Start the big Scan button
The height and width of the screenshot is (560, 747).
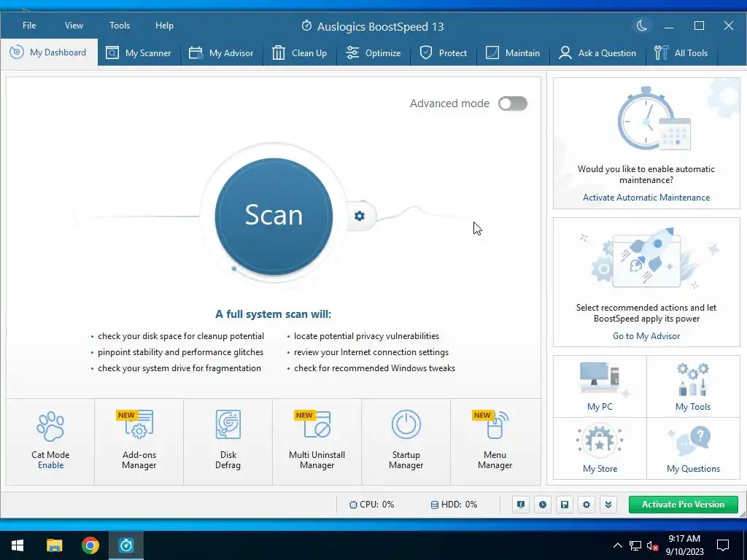[x=274, y=216]
